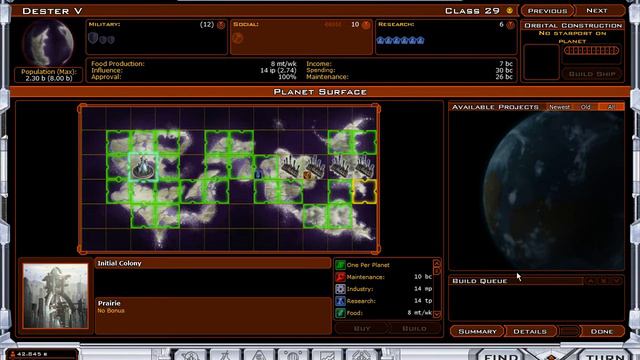
Task: Select the fourth factory building at map edge
Action: 364,167
